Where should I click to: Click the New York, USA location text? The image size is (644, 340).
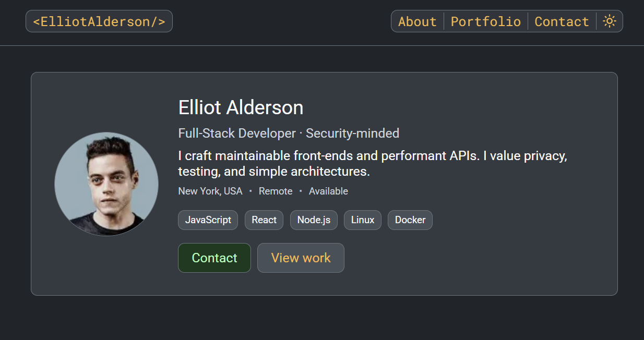tap(210, 191)
